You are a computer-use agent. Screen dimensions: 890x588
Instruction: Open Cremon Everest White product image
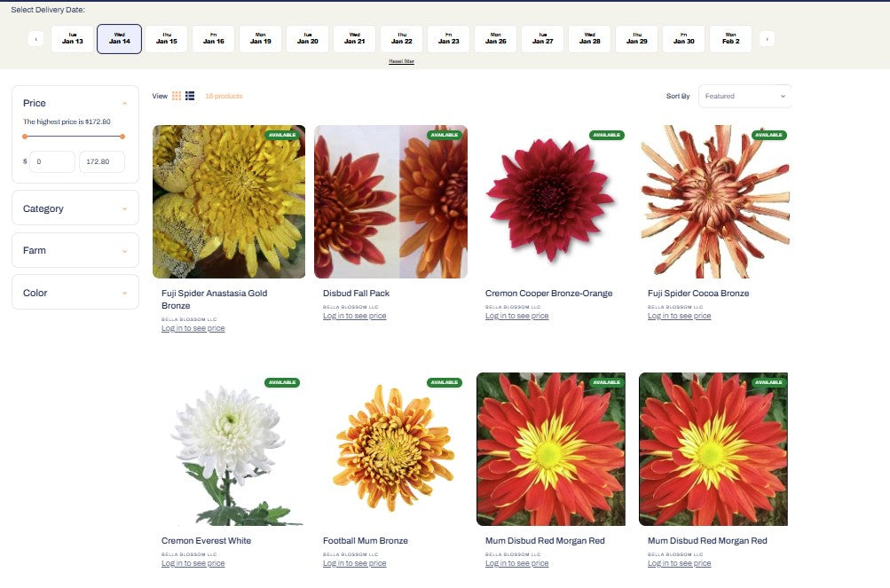pyautogui.click(x=229, y=450)
